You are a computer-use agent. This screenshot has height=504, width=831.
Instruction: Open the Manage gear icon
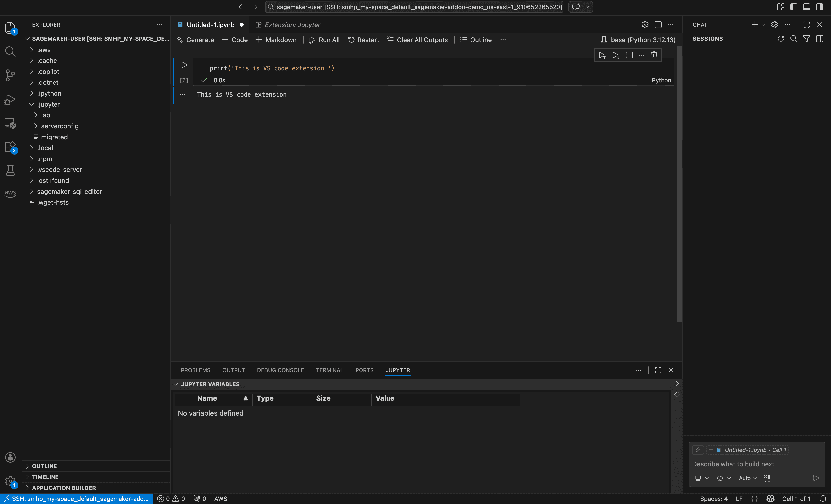coord(10,481)
